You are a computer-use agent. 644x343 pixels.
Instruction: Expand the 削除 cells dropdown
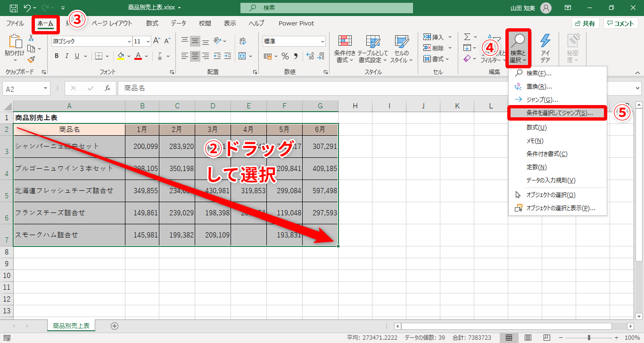click(450, 48)
